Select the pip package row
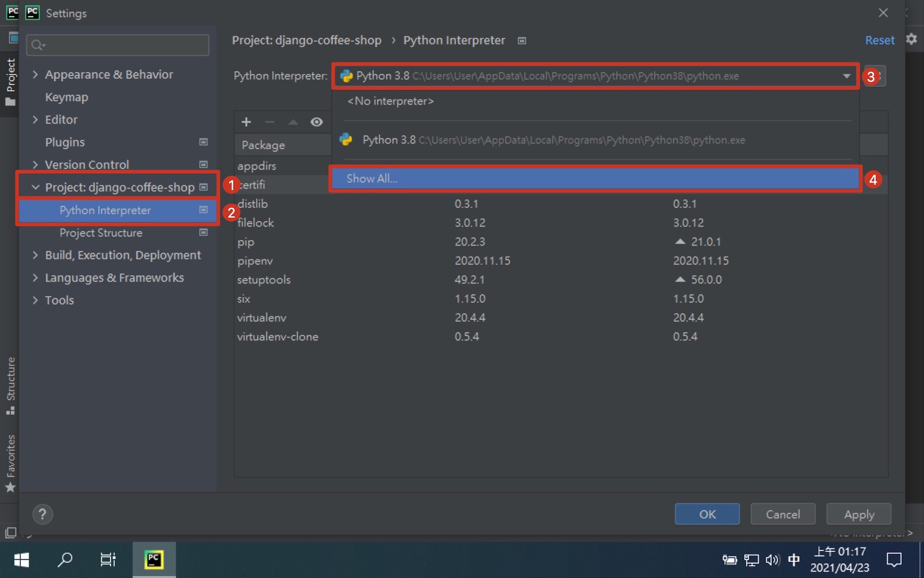924x578 pixels. pos(561,242)
